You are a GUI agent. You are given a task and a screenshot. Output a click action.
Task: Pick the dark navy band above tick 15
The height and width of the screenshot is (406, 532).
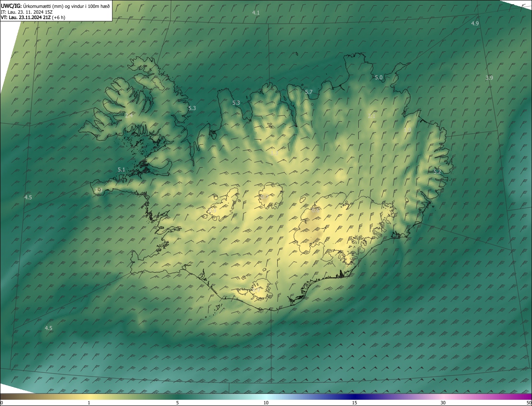point(355,397)
